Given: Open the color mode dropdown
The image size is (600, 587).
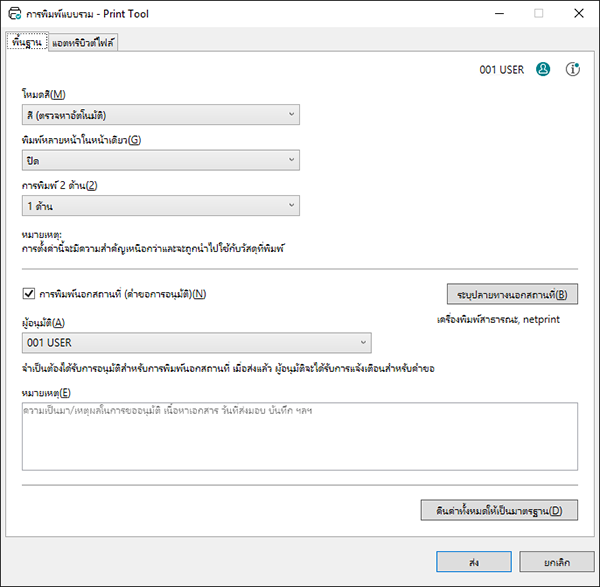Looking at the screenshot, I should point(160,115).
